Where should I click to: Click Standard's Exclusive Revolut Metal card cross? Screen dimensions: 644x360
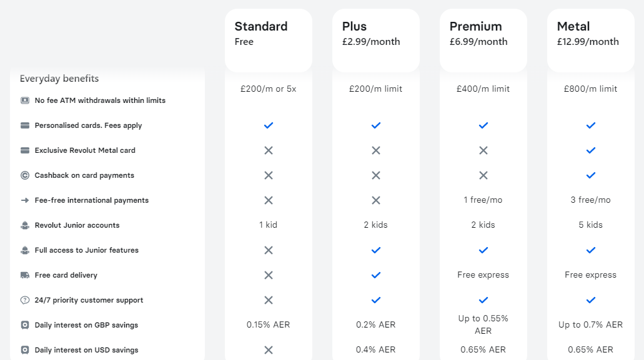click(269, 150)
